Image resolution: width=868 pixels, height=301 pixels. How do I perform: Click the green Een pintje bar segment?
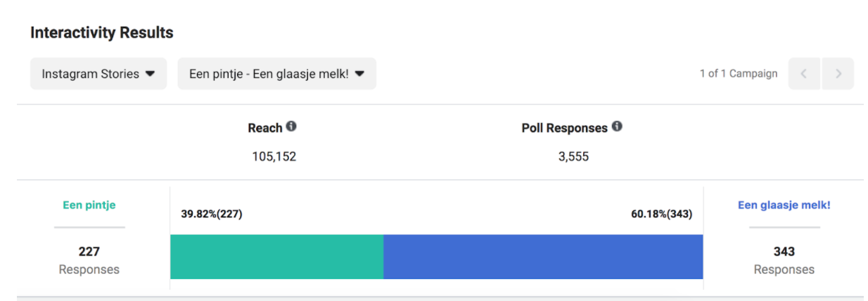pyautogui.click(x=276, y=257)
